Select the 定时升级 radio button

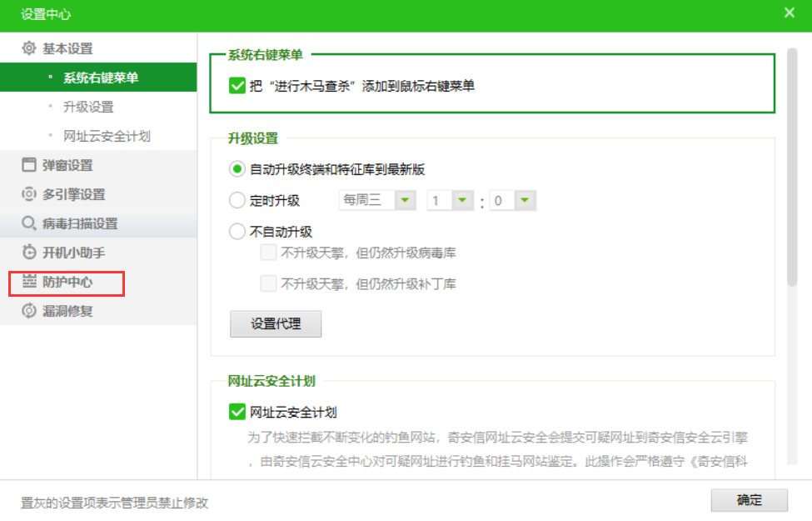[237, 200]
